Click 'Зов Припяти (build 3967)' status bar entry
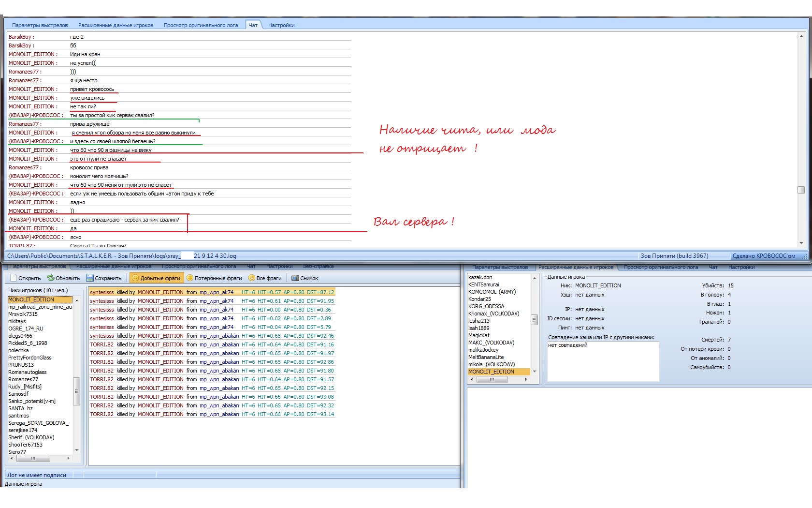Image resolution: width=812 pixels, height=508 pixels. pyautogui.click(x=674, y=256)
